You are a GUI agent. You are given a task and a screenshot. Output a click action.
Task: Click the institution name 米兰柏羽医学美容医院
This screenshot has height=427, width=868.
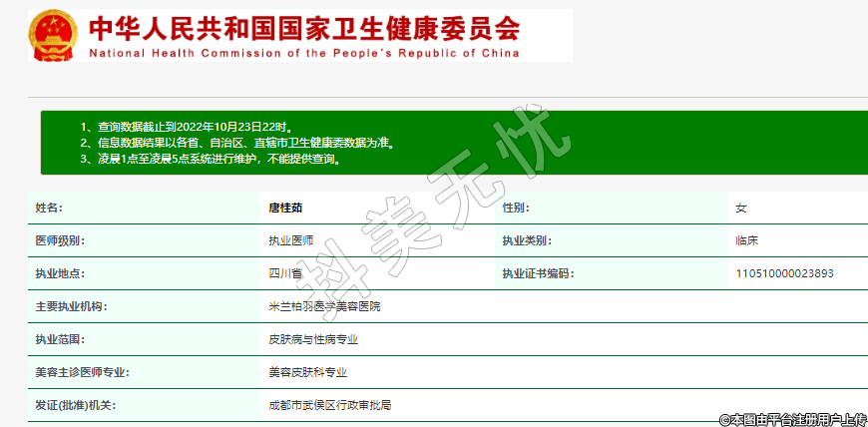coord(324,306)
